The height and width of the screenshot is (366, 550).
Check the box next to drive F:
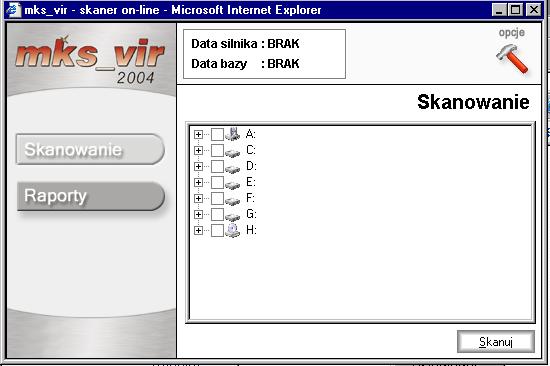[217, 198]
